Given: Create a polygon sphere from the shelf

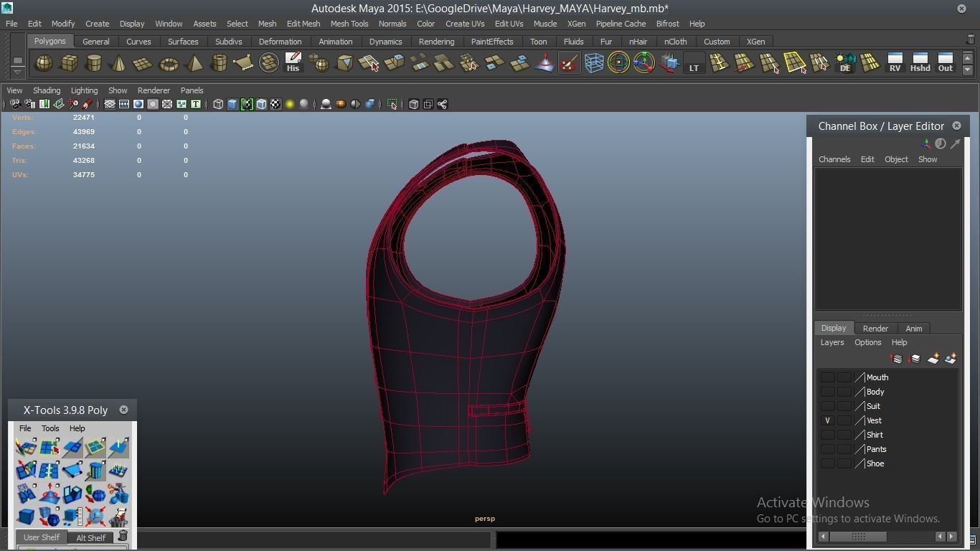Looking at the screenshot, I should click(x=44, y=63).
